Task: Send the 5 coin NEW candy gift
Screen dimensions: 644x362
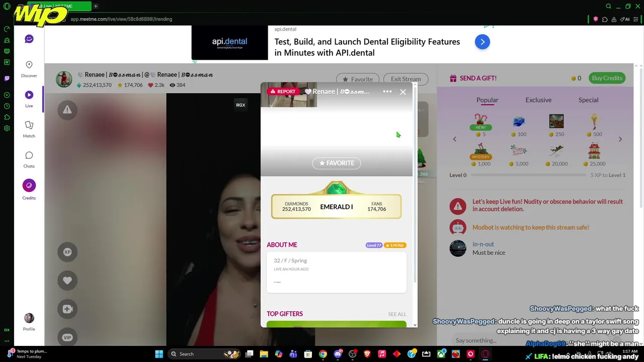Action: pos(481,125)
